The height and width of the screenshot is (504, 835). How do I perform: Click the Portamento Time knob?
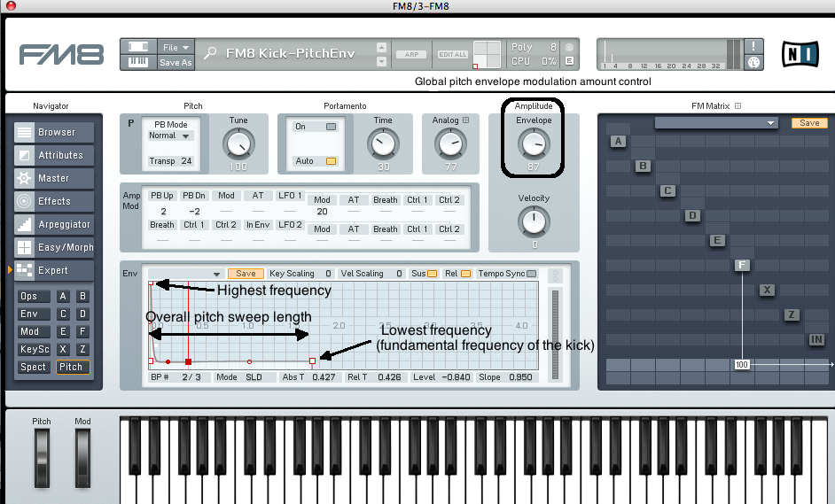click(x=383, y=144)
